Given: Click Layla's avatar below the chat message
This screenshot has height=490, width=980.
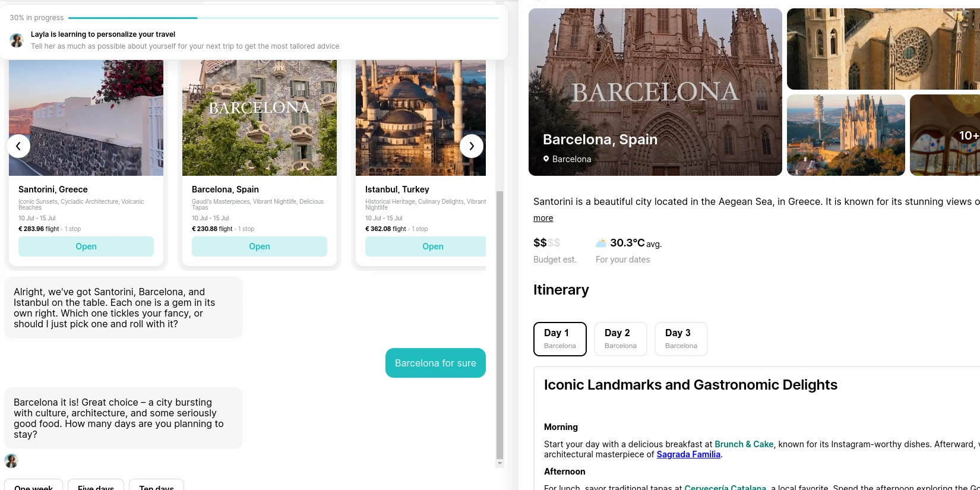Looking at the screenshot, I should point(11,461).
